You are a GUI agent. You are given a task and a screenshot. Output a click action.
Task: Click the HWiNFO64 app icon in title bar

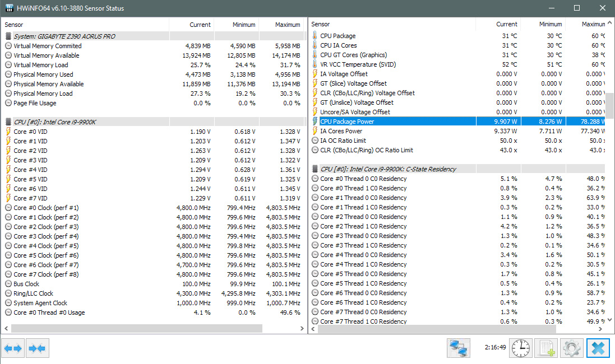tap(9, 8)
